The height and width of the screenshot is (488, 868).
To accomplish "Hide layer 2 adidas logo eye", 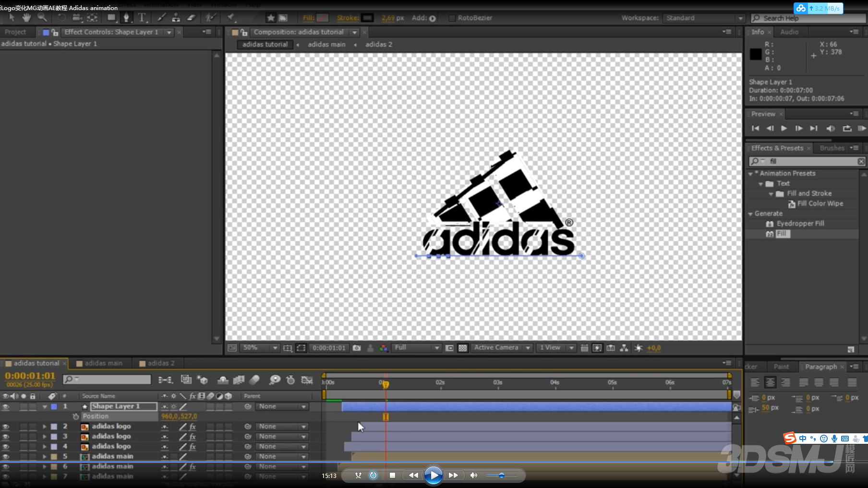I will pyautogui.click(x=6, y=427).
